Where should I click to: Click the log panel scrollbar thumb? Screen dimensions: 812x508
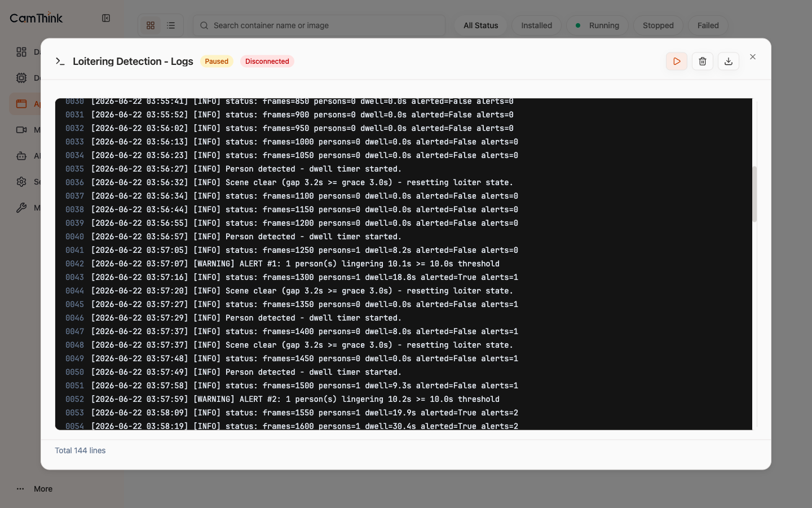point(754,194)
